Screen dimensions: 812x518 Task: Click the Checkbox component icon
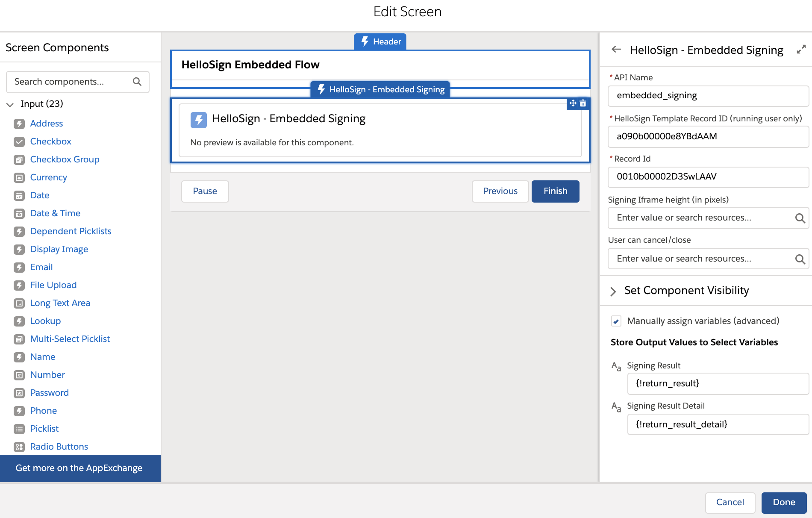pyautogui.click(x=19, y=142)
